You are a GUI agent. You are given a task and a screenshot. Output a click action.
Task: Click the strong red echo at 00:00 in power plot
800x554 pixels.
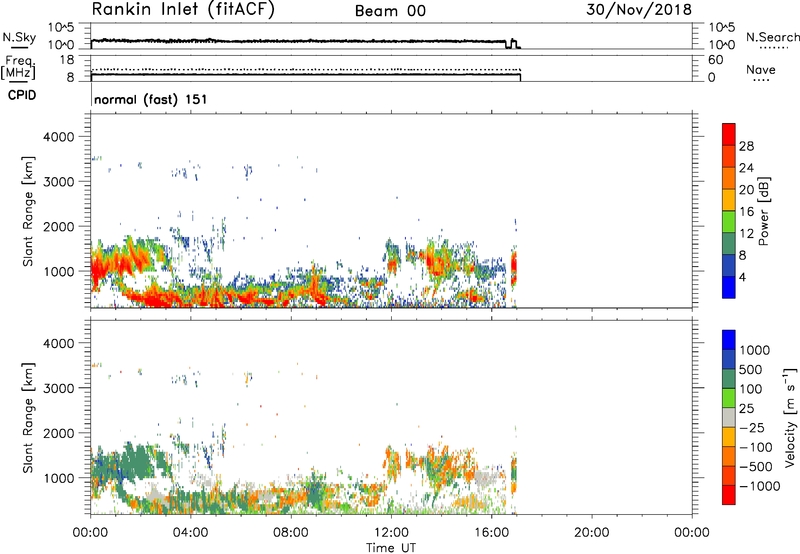point(98,270)
